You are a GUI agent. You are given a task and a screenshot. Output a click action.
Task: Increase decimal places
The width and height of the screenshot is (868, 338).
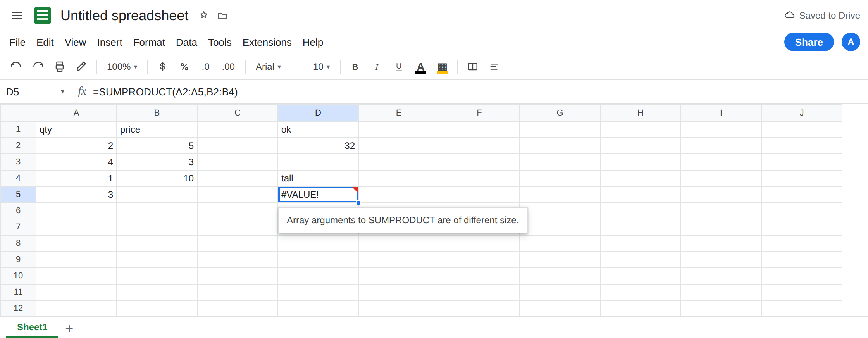coord(228,67)
